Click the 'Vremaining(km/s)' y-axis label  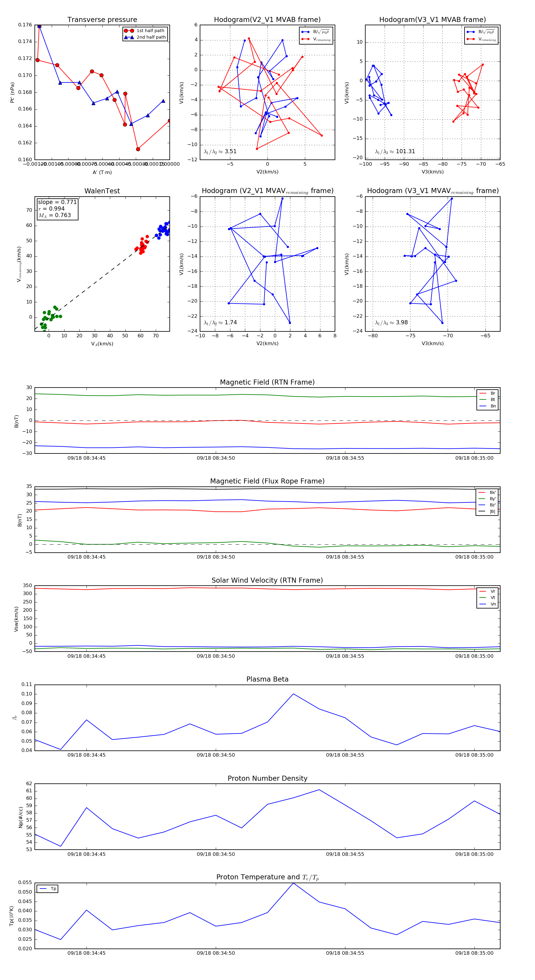(19, 264)
